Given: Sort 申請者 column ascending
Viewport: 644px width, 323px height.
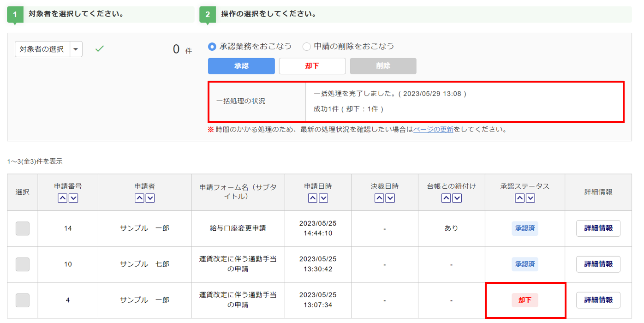Looking at the screenshot, I should (139, 198).
